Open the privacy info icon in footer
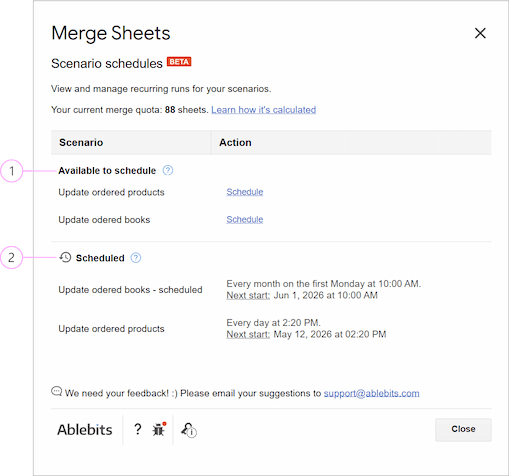Image resolution: width=509 pixels, height=476 pixels. click(x=189, y=430)
